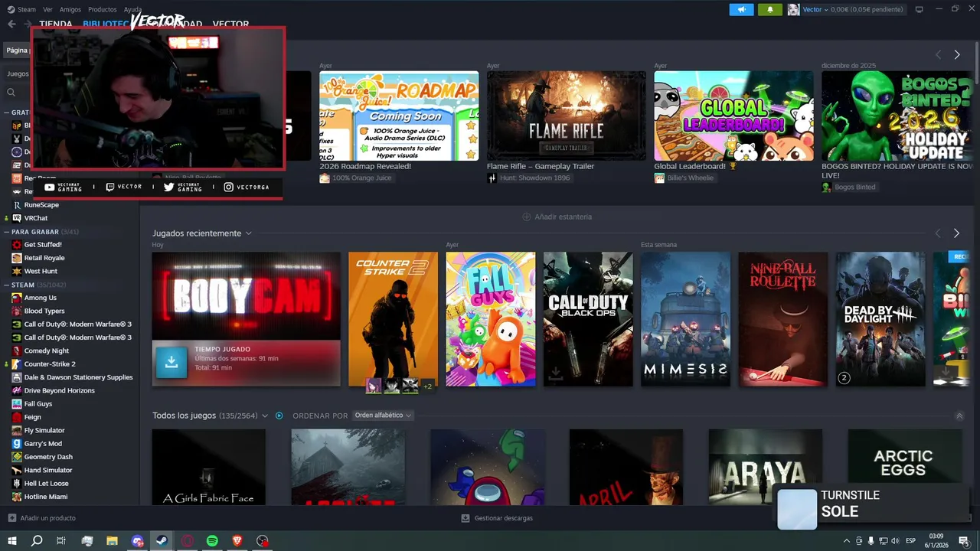This screenshot has width=980, height=551.
Task: Open the Dead by Daylight cover
Action: point(880,319)
